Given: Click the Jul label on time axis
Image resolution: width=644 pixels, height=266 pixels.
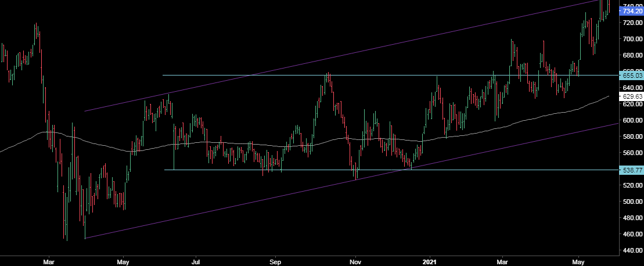Looking at the screenshot, I should 196,261.
